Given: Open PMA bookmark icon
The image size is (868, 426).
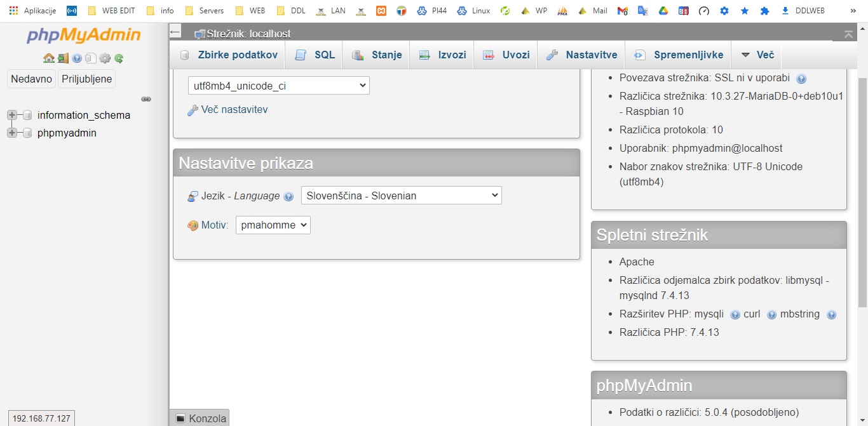Looking at the screenshot, I should (x=562, y=11).
